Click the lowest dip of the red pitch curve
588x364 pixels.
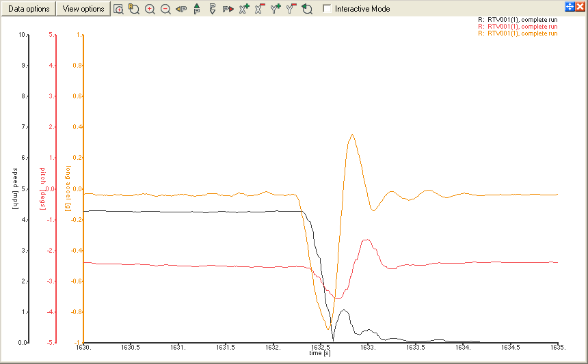[x=338, y=298]
